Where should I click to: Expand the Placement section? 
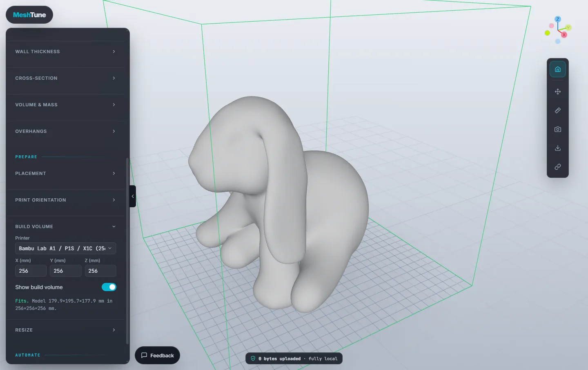coord(65,173)
